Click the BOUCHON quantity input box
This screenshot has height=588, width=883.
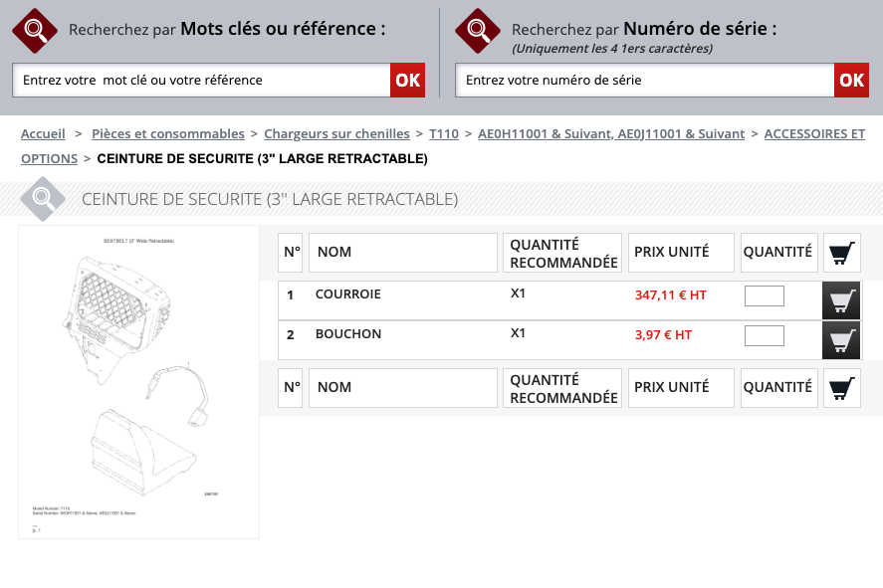point(764,335)
